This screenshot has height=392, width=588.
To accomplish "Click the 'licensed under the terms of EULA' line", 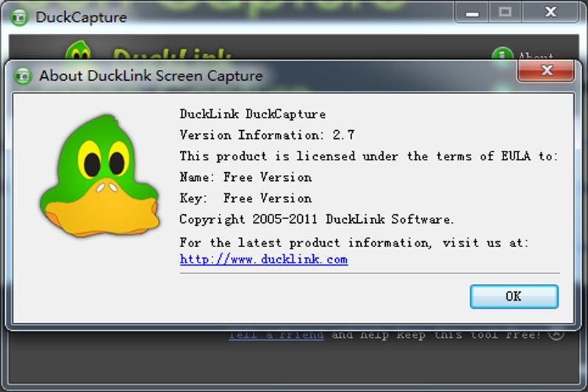I will (369, 156).
